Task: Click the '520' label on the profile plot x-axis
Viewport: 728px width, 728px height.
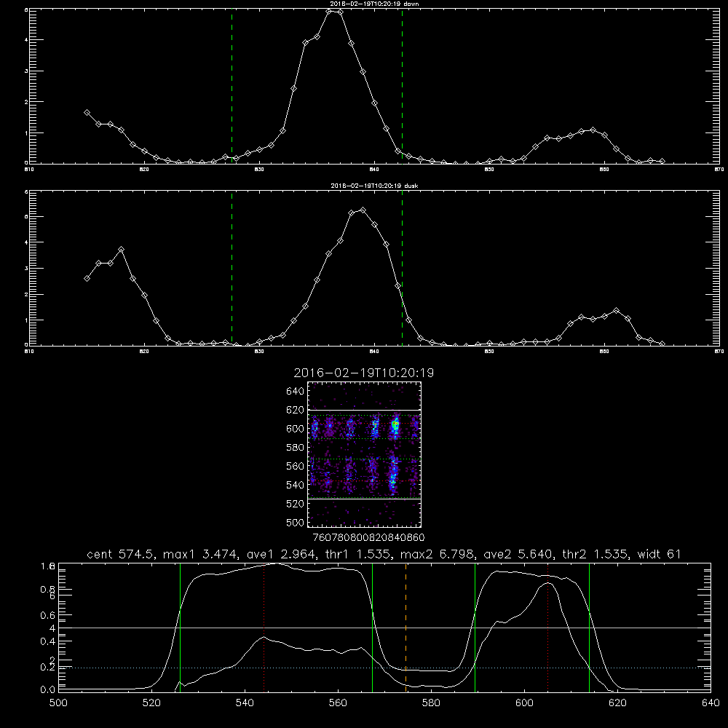Action: point(151,703)
